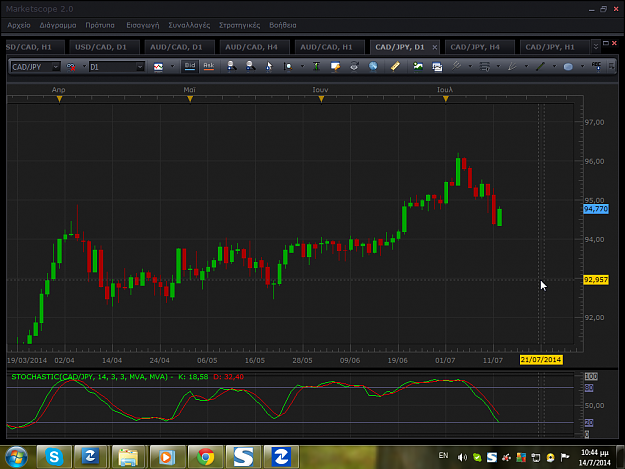The image size is (625, 469).
Task: Click the zoom out magnifier icon
Action: (x=250, y=66)
